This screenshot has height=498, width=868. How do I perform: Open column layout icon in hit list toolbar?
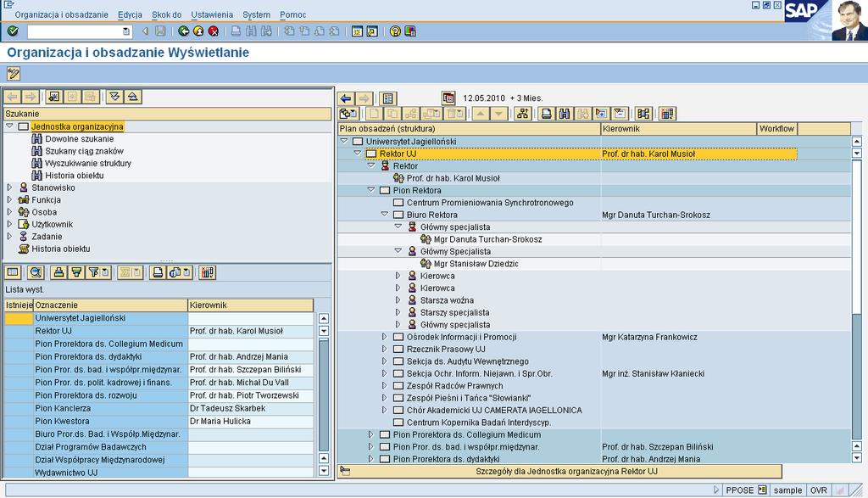(x=207, y=272)
